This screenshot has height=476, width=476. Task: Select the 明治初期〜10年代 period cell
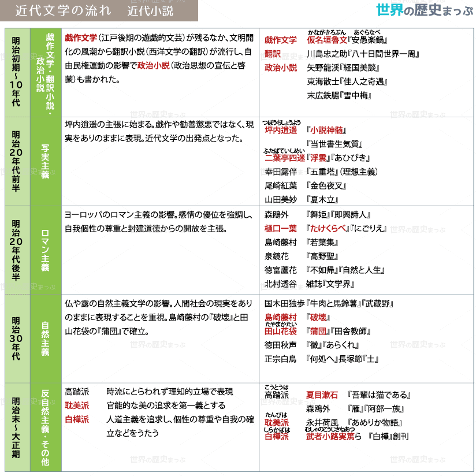[x=17, y=72]
